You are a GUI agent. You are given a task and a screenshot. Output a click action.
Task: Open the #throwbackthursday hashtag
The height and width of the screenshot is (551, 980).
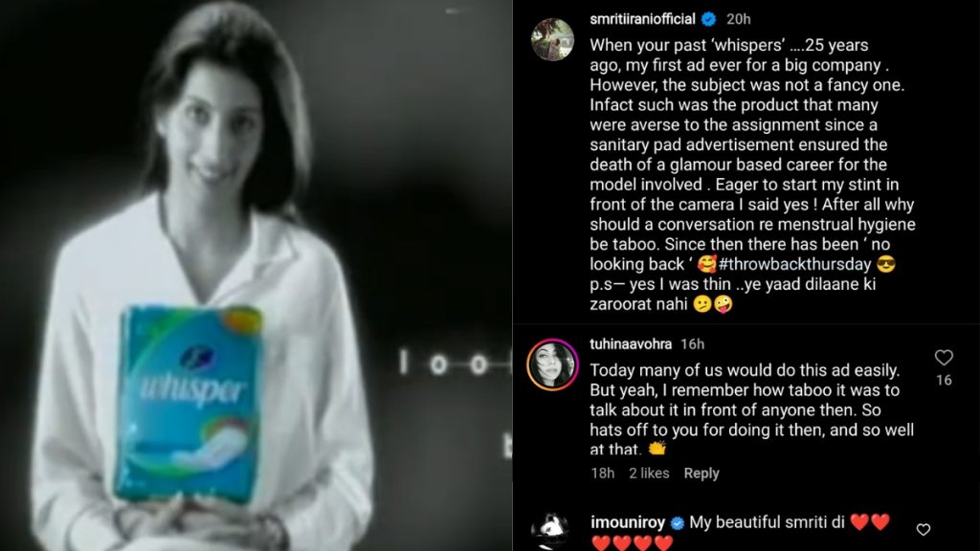coord(795,264)
